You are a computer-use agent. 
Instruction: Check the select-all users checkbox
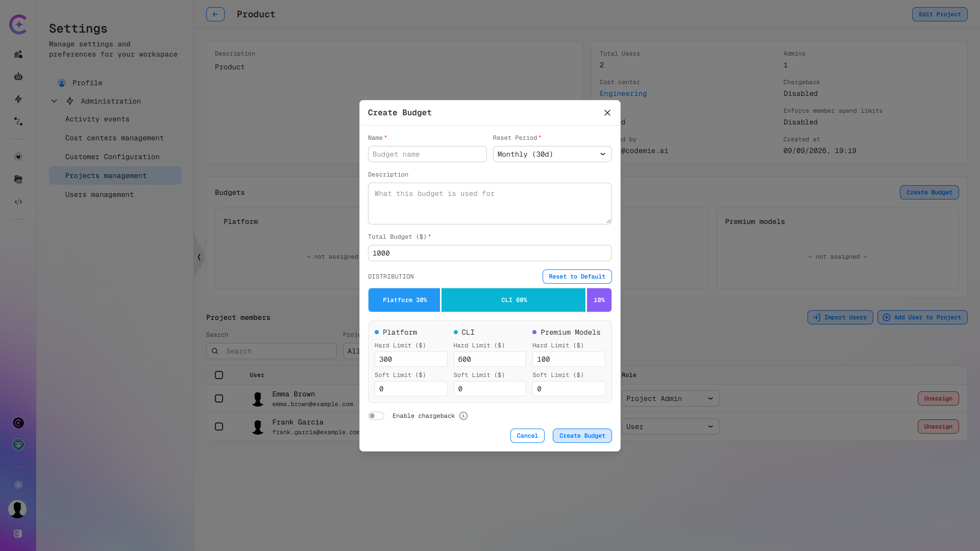pyautogui.click(x=219, y=375)
